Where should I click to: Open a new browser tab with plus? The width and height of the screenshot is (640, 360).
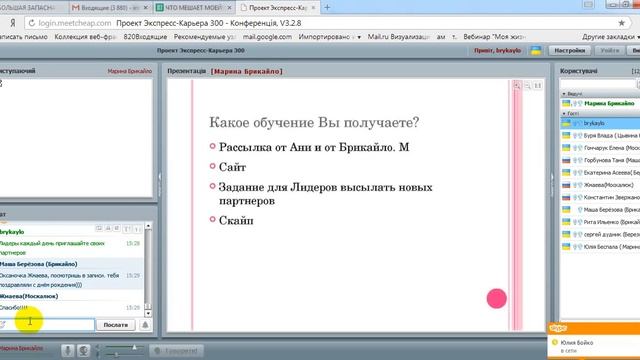(327, 7)
